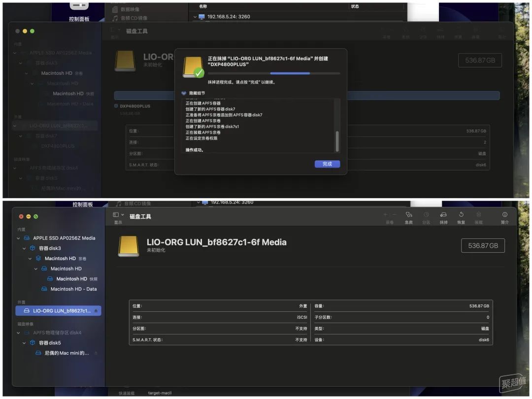Click the target-macII text in background window
532x399 pixels.
[160, 393]
